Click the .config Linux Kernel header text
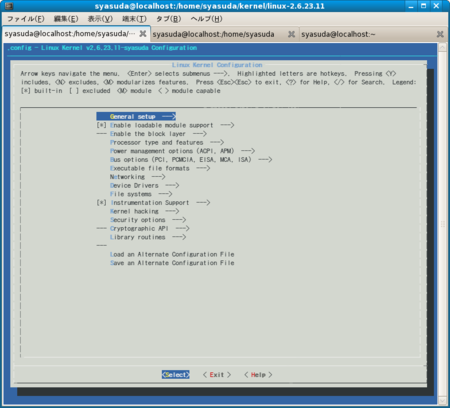Image resolution: width=450 pixels, height=408 pixels. tap(102, 48)
